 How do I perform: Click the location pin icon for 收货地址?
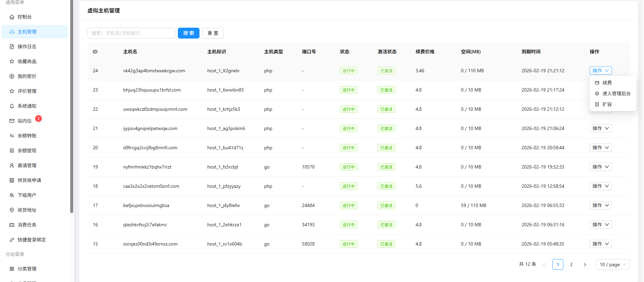pyautogui.click(x=12, y=210)
